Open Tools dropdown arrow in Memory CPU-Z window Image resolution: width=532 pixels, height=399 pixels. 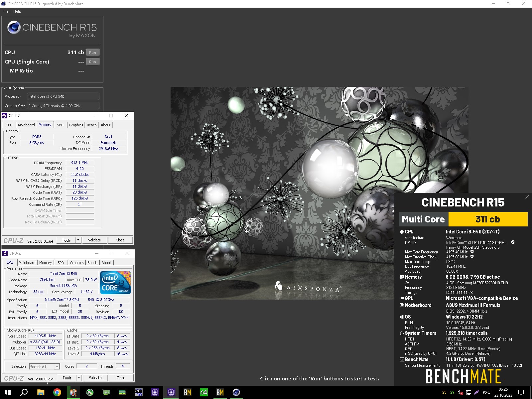pyautogui.click(x=78, y=240)
